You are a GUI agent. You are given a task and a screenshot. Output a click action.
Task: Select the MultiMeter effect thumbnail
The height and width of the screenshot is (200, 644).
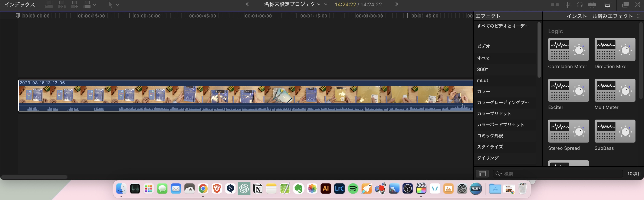(615, 90)
